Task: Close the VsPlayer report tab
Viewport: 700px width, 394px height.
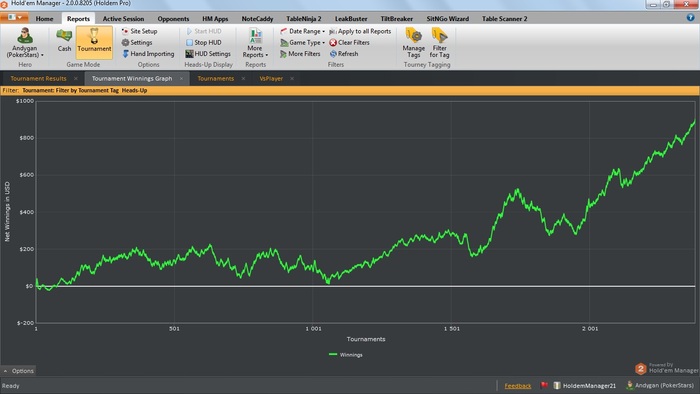Action: pos(292,79)
